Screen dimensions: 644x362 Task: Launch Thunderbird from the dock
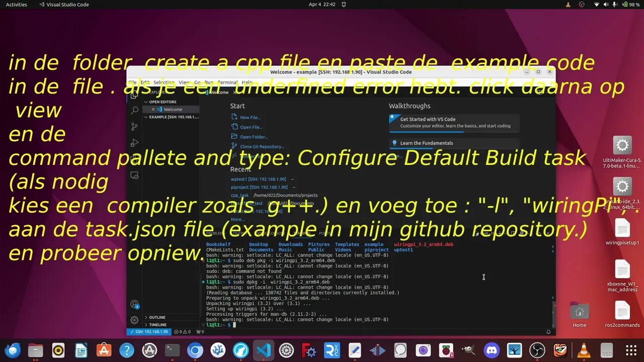(13, 350)
